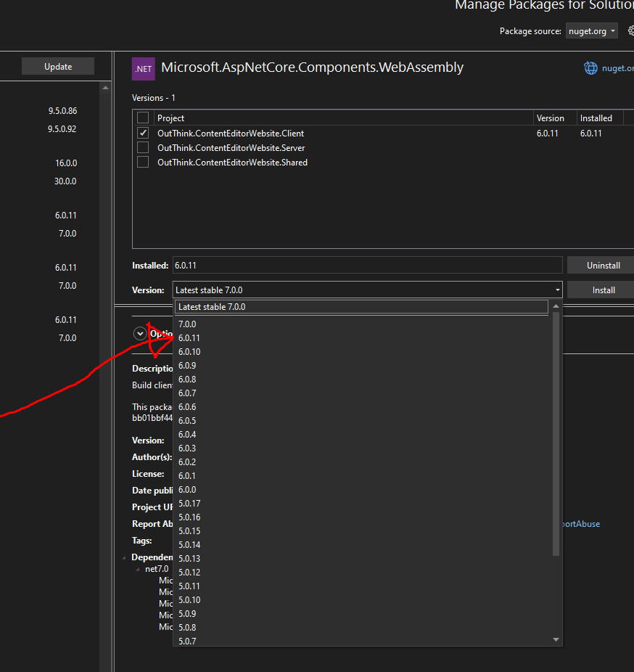Collapse the Options section chevron icon

click(x=139, y=333)
